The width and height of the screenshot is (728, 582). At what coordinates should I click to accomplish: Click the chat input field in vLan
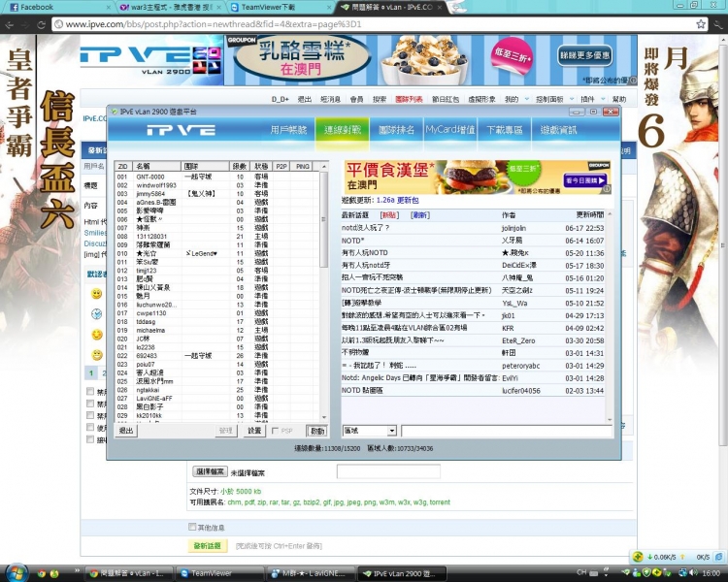(x=507, y=431)
